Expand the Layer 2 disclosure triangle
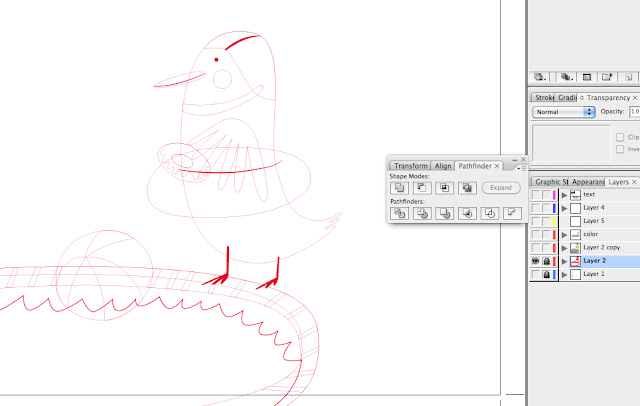This screenshot has height=406, width=640. pyautogui.click(x=564, y=261)
